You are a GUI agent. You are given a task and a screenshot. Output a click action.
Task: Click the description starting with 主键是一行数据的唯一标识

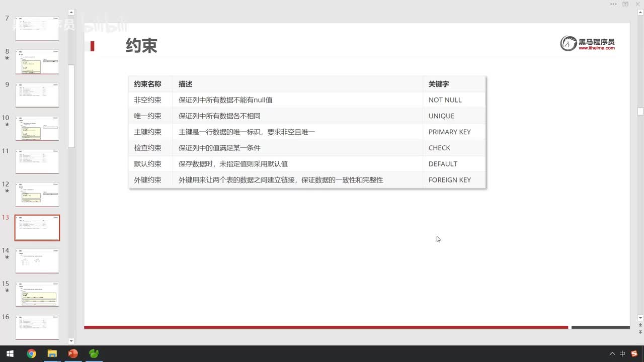(x=247, y=132)
